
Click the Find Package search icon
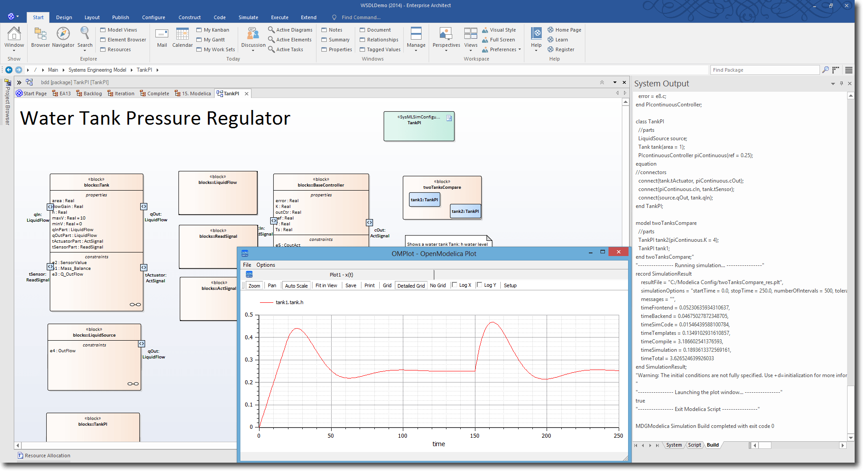(x=825, y=70)
